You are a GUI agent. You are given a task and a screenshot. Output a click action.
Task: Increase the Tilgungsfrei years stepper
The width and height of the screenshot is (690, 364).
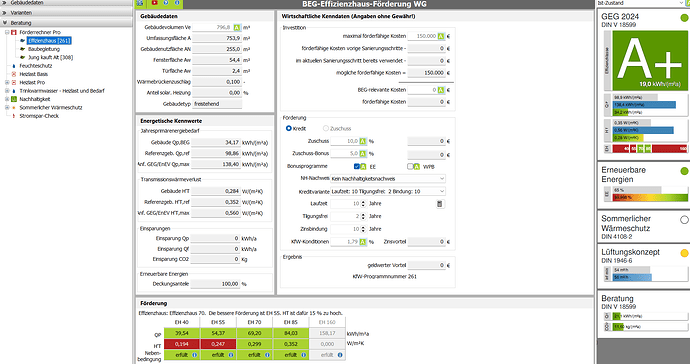[363, 215]
